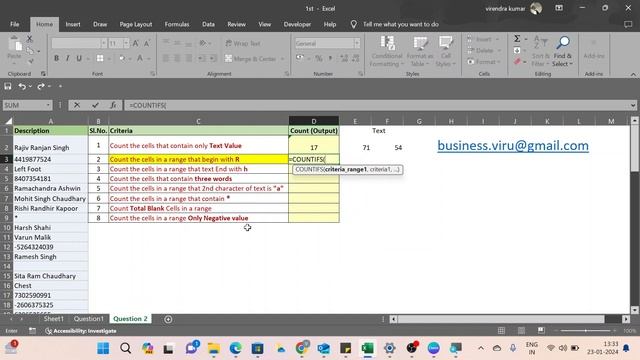Collapse the ribbon with the chevron
640x360 pixels.
[633, 75]
